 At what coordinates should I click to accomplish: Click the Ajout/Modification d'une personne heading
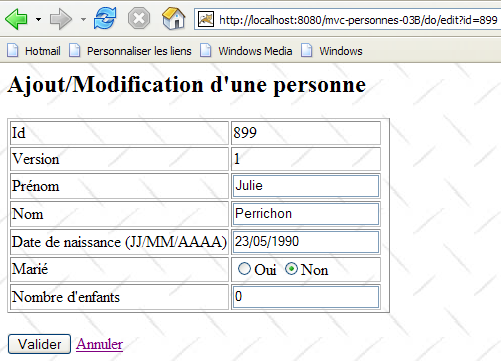point(187,85)
